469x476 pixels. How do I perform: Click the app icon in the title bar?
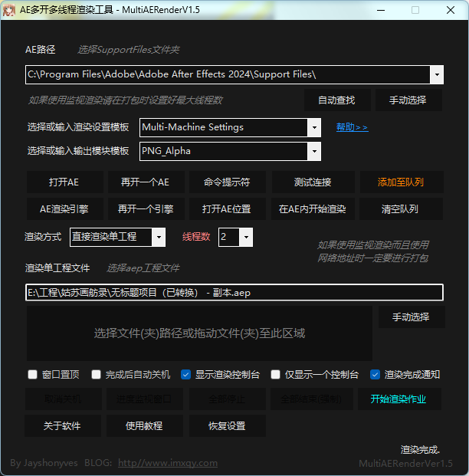point(8,10)
